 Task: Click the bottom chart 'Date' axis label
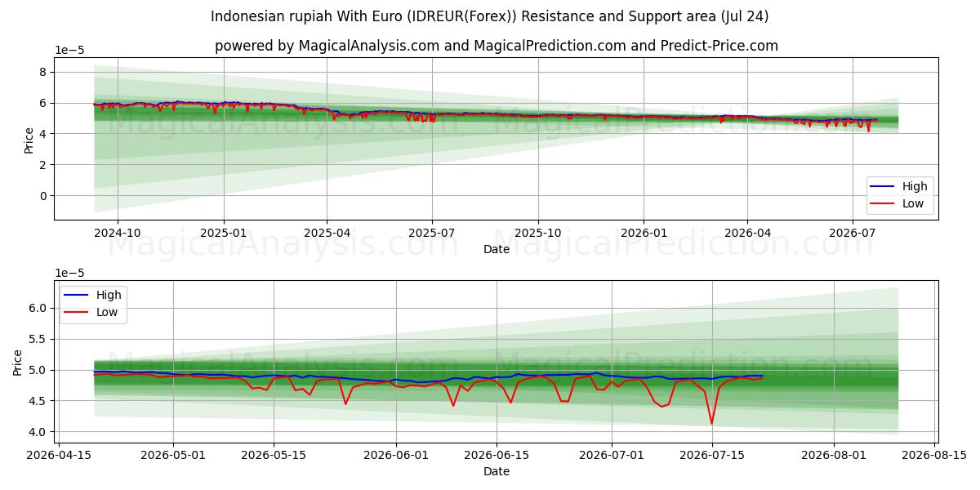coord(496,471)
